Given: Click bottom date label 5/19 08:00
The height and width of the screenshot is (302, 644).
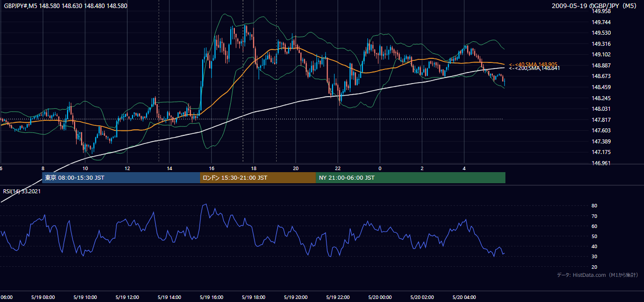Looking at the screenshot, I should [x=43, y=297].
